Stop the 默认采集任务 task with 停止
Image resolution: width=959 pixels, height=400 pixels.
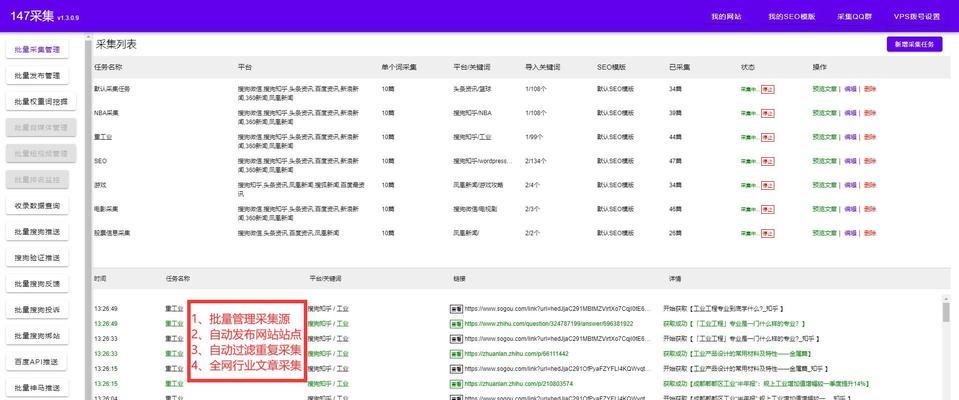(x=768, y=89)
